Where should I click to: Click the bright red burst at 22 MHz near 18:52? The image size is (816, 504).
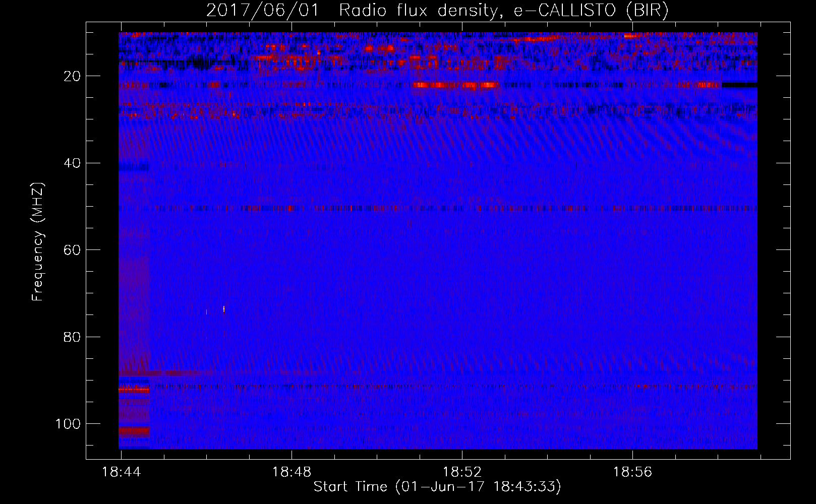455,85
